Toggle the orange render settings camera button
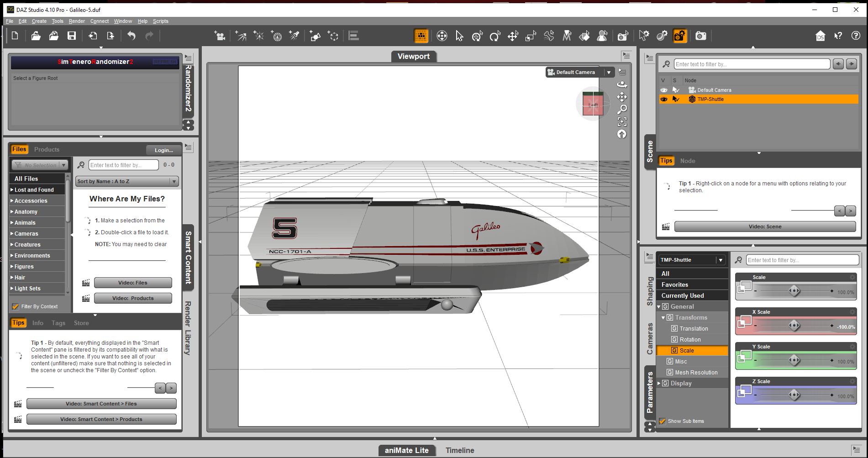868x458 pixels. click(x=680, y=36)
